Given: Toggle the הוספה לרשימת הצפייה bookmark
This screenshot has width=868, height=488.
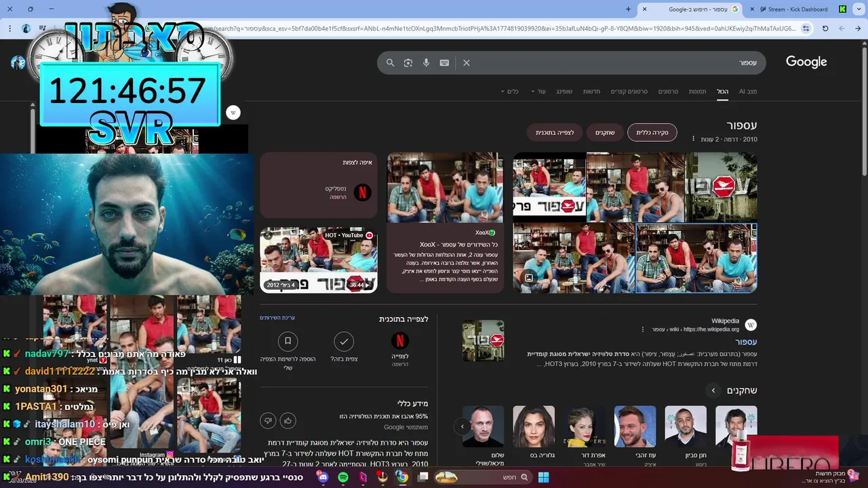Looking at the screenshot, I should pos(288,341).
